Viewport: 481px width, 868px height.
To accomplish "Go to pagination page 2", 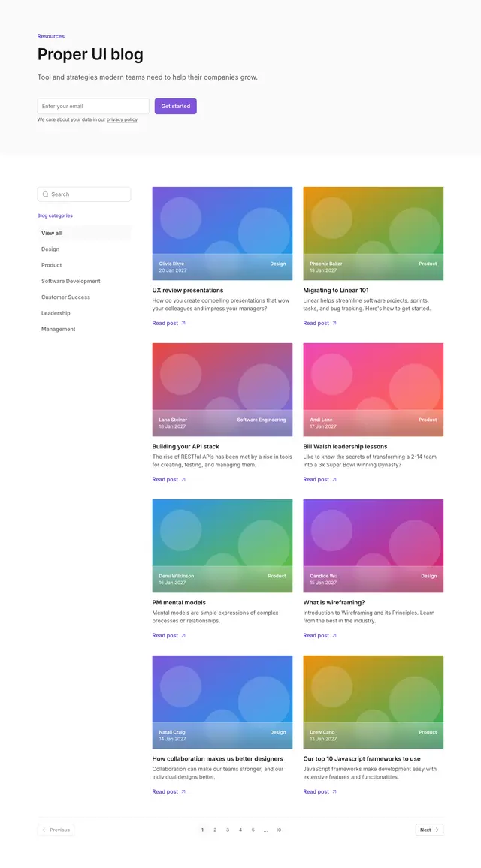I will 215,830.
